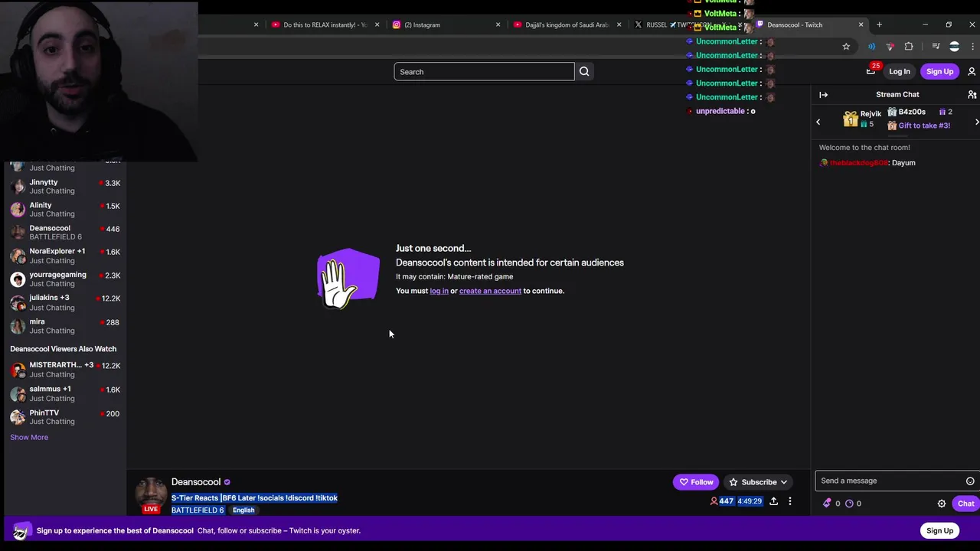Open chat settings gear

942,504
